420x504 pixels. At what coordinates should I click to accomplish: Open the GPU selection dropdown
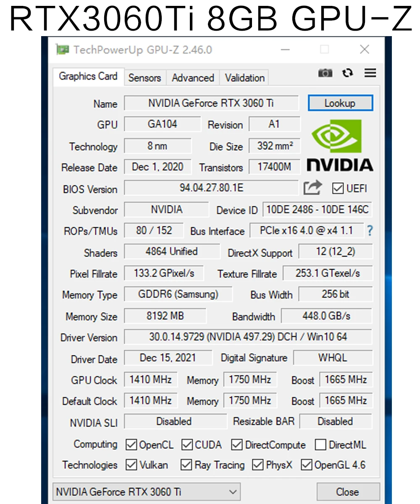click(x=147, y=491)
